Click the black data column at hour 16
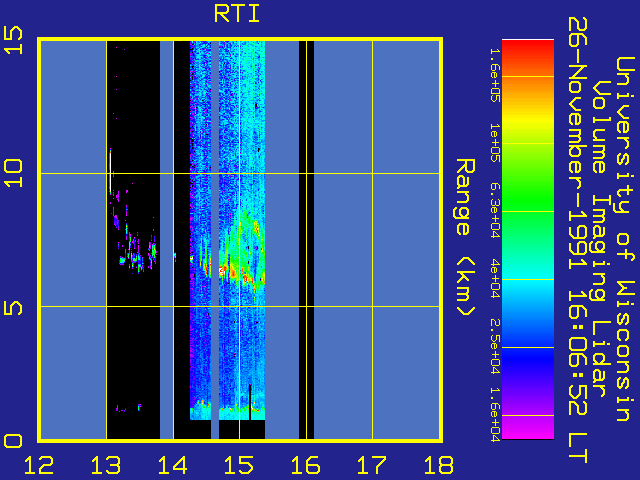This screenshot has height=480, width=640. coord(307,240)
